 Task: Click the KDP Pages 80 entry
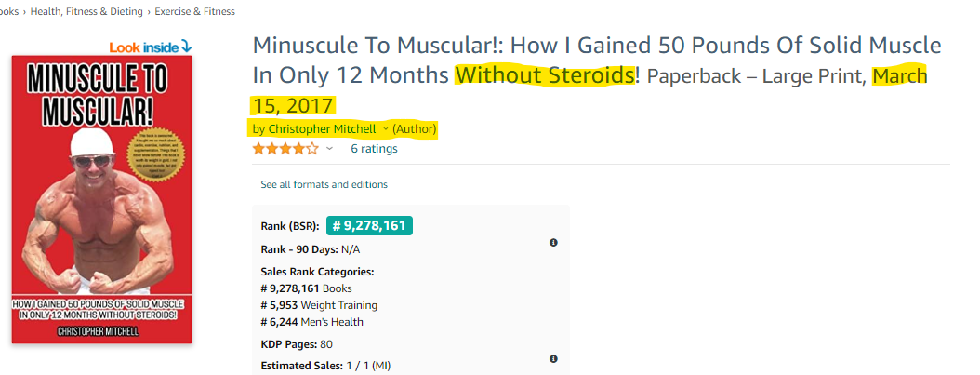tap(297, 344)
